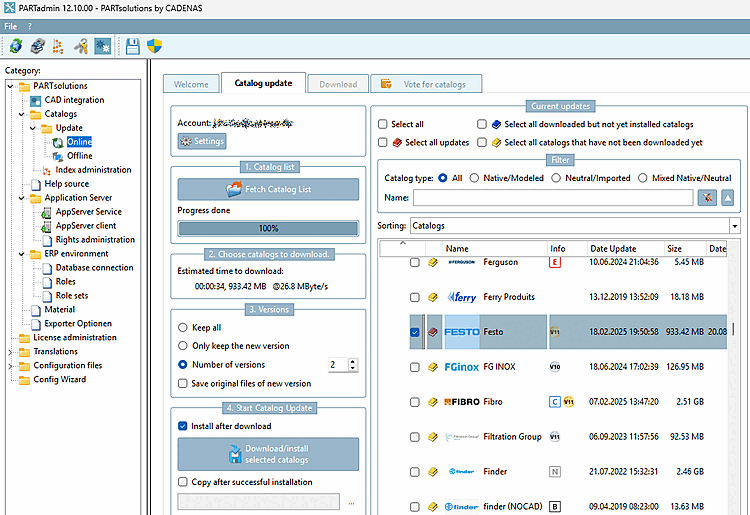Click the Online update globe tree icon

coord(58,142)
